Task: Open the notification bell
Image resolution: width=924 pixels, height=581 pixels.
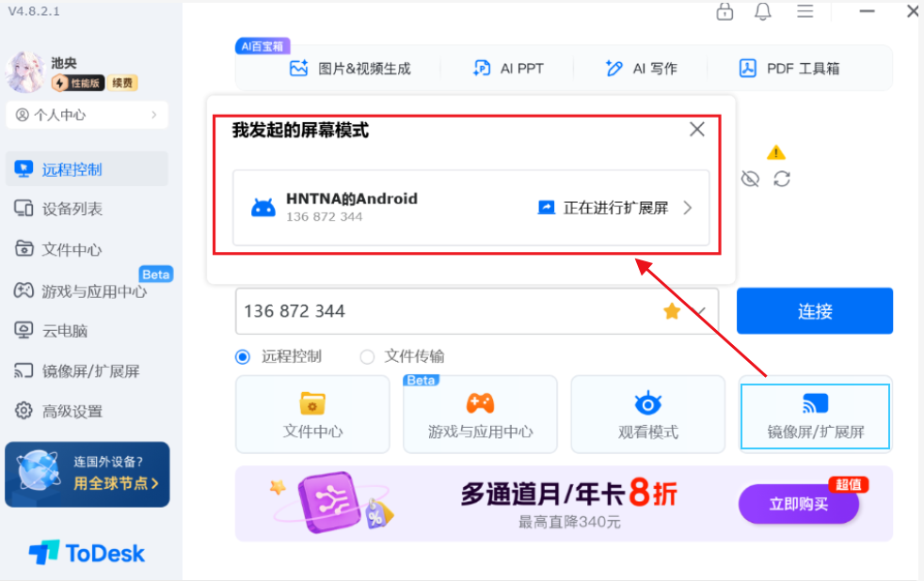Action: point(763,12)
